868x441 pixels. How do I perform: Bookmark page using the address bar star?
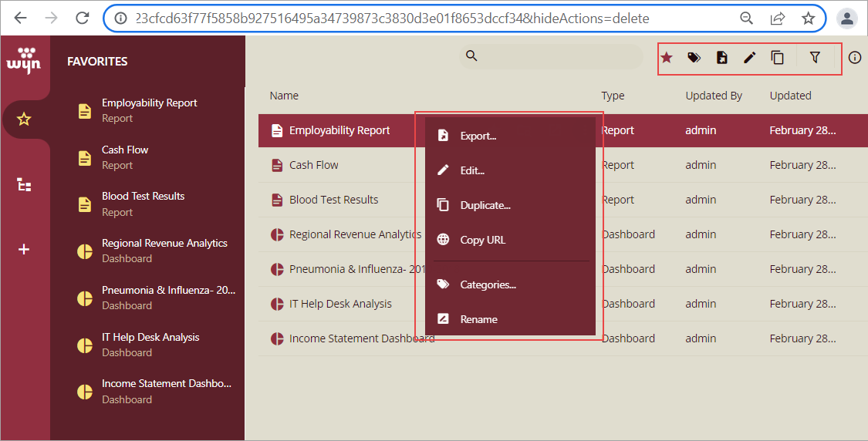[808, 18]
